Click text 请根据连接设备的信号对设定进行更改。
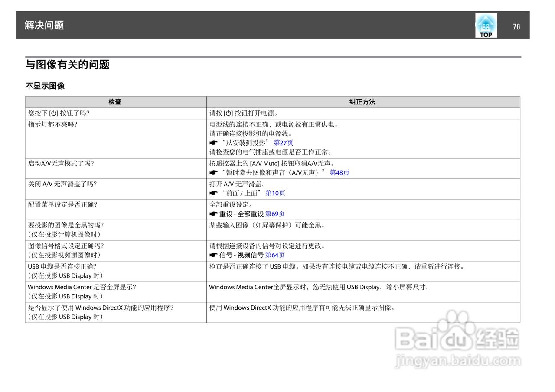Image resolution: width=555 pixels, height=392 pixels. (x=268, y=246)
